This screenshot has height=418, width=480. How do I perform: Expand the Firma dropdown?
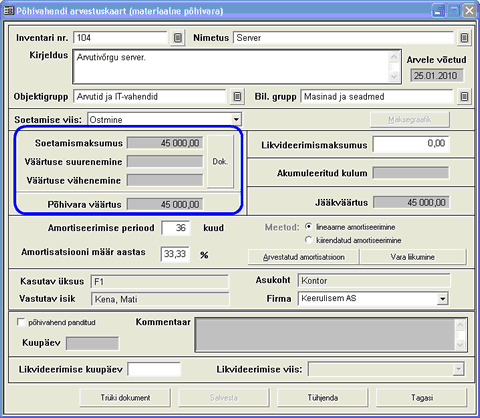click(x=442, y=299)
